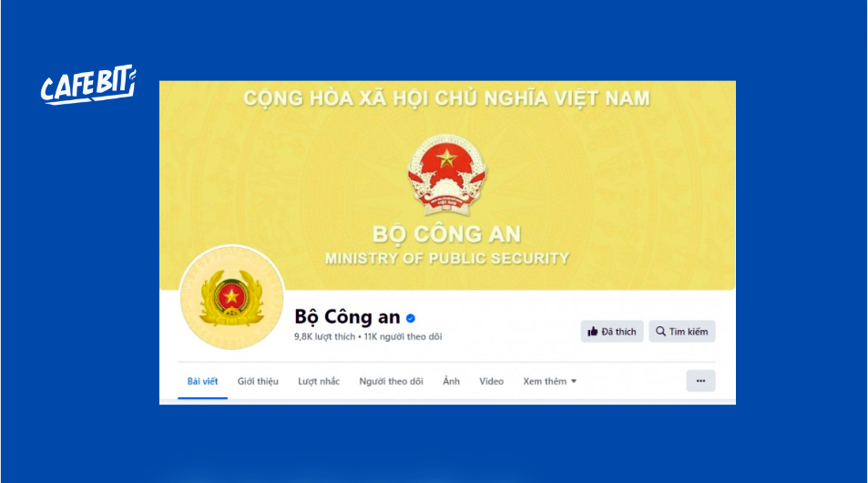The height and width of the screenshot is (483, 868).
Task: Click the 11K người theo dõi link
Action: click(x=403, y=336)
